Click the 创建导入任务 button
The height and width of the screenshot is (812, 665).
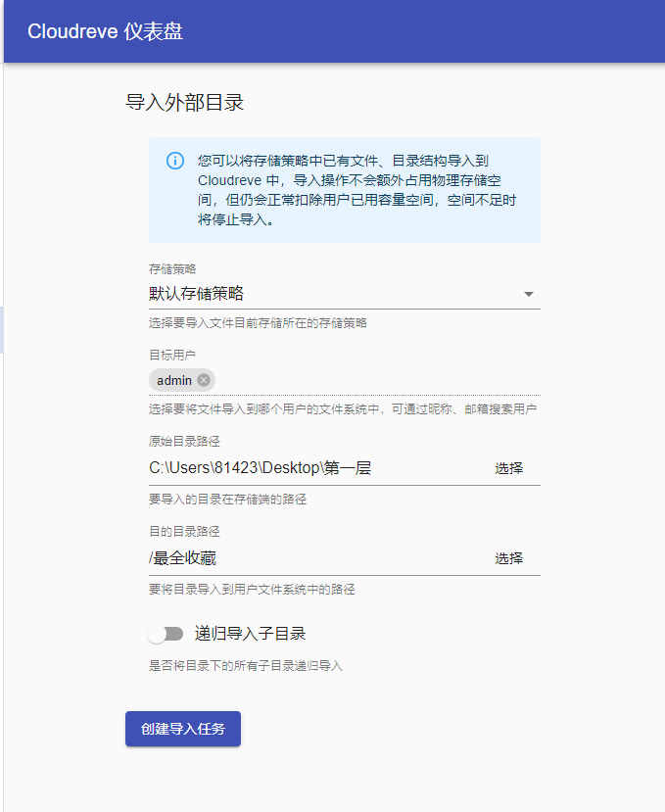point(183,729)
